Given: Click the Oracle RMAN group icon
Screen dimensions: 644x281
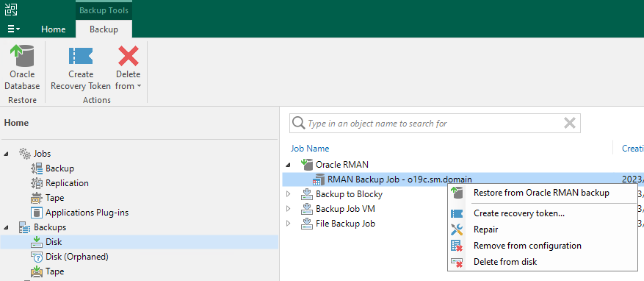Looking at the screenshot, I should (x=306, y=165).
